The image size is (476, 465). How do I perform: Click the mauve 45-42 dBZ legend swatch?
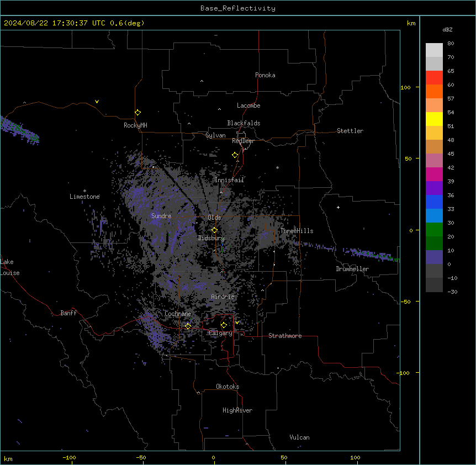point(434,161)
